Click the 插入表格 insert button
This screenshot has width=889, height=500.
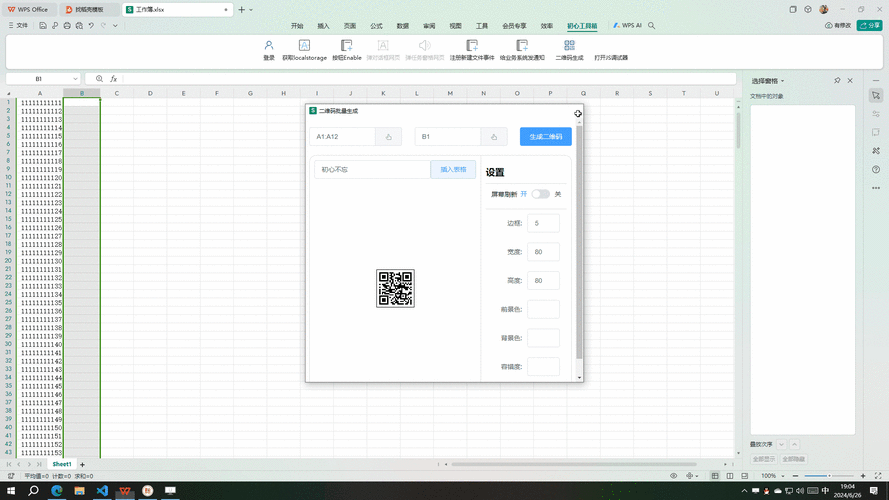click(453, 170)
